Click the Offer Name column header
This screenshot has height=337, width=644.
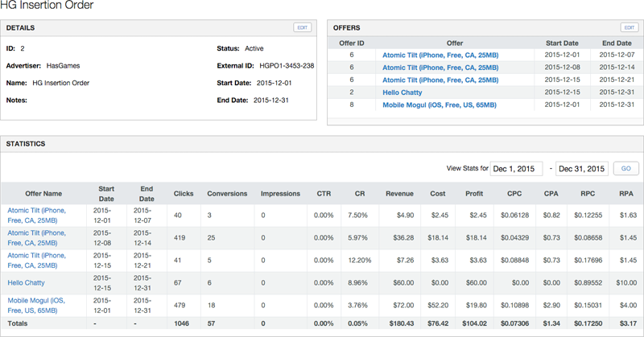(x=43, y=194)
